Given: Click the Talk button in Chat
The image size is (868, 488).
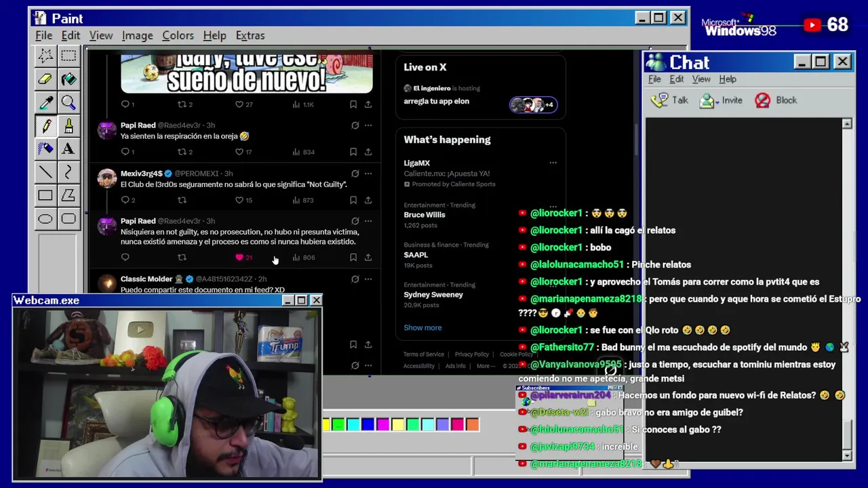Looking at the screenshot, I should [x=669, y=100].
